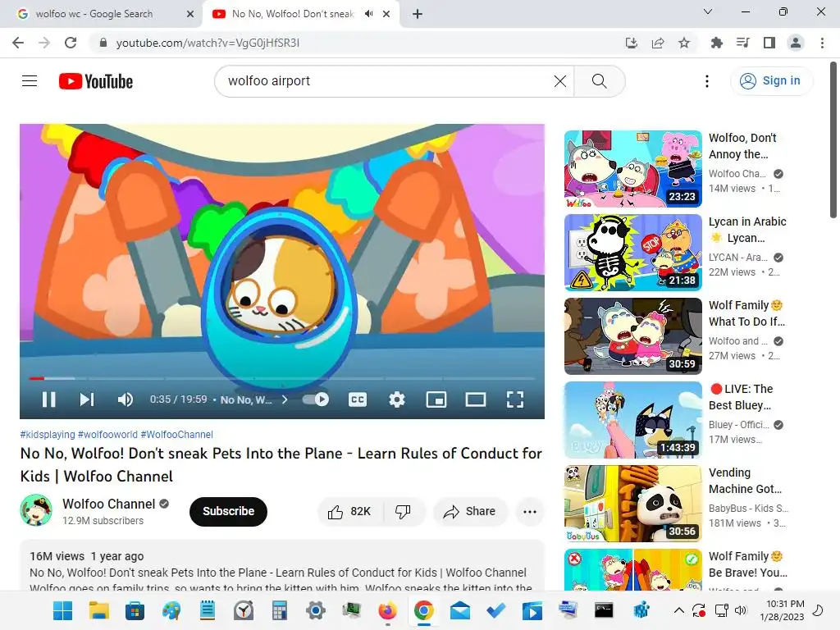The width and height of the screenshot is (840, 630).
Task: Open taskbar volume control
Action: point(741,610)
